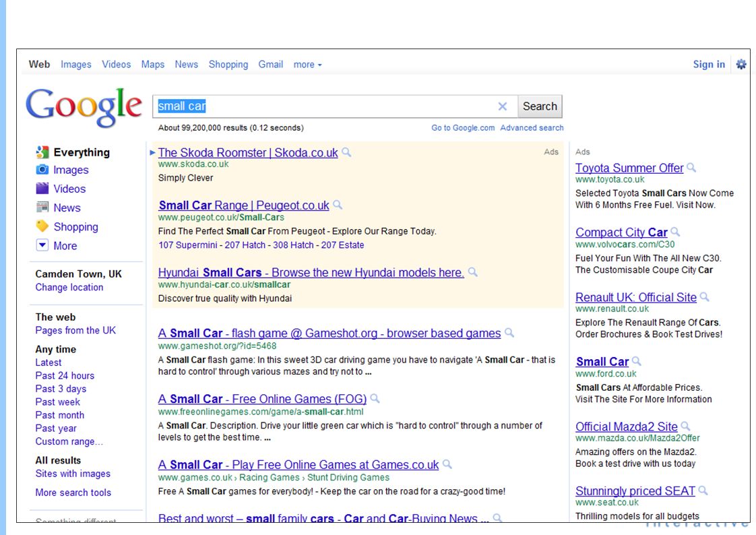Click preview magnifier beside Games.co.uk result
The width and height of the screenshot is (756, 535).
447,464
